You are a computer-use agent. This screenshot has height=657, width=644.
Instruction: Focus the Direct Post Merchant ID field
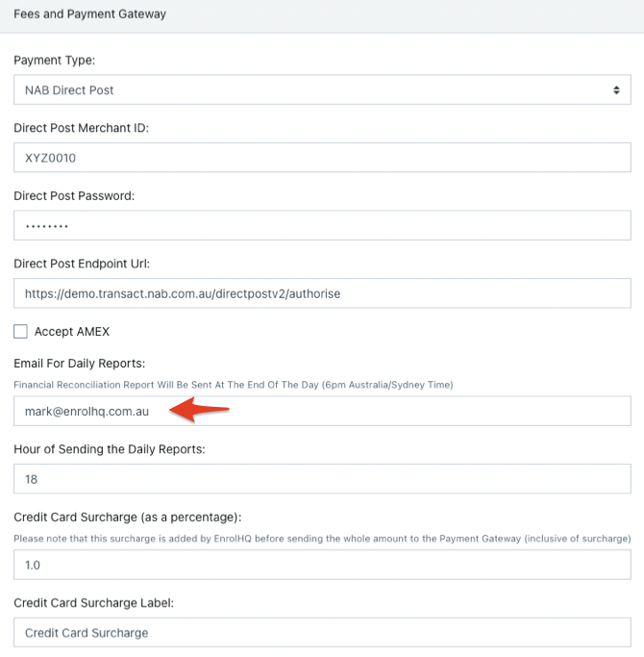(322, 158)
